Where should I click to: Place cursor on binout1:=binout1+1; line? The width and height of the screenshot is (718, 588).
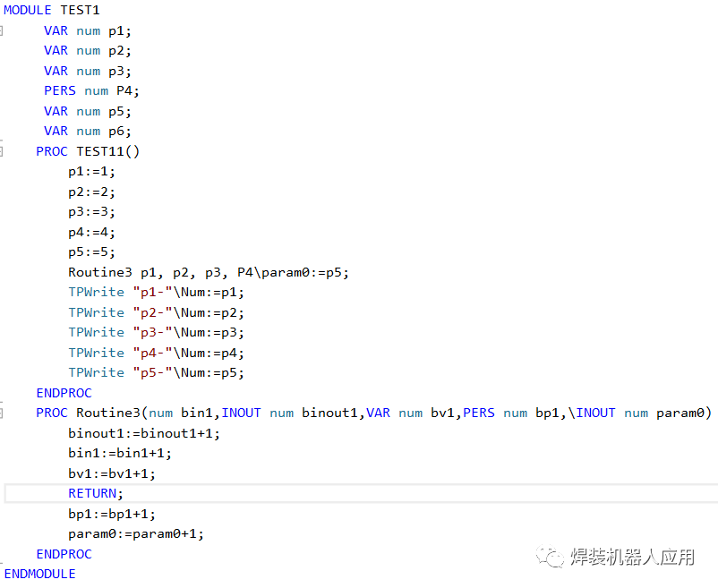coord(144,434)
